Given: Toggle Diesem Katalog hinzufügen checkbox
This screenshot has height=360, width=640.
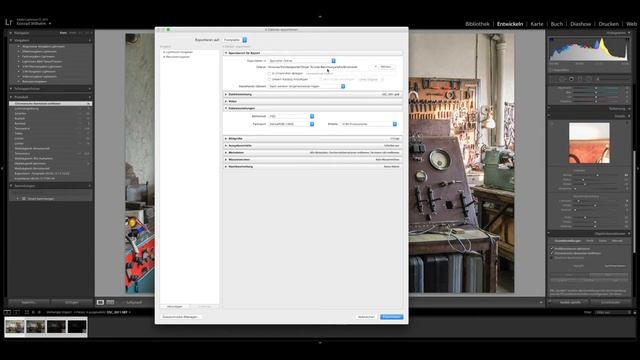Looking at the screenshot, I should pos(269,79).
